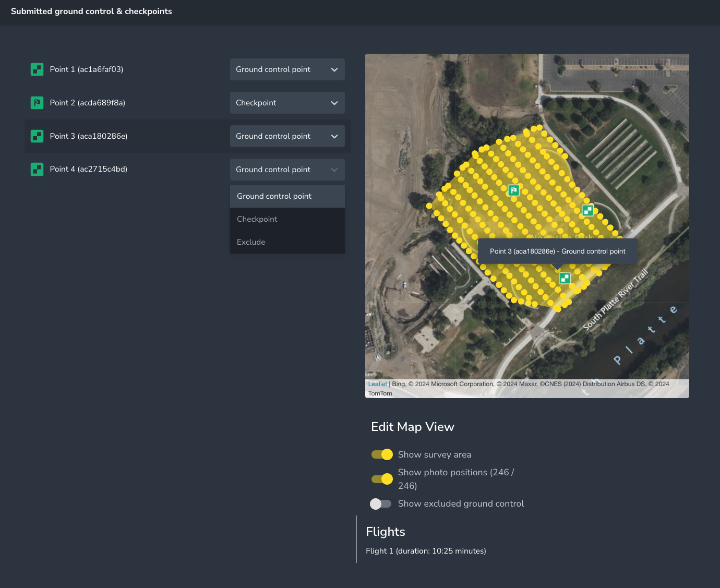Click the Point 4 ground control icon
Viewport: 720px width, 588px height.
[37, 169]
